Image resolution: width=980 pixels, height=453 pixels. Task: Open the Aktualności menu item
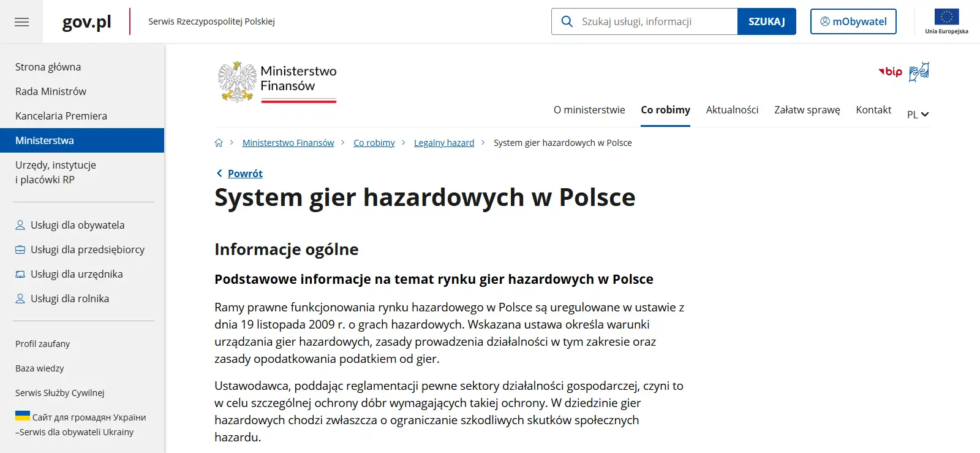point(732,110)
